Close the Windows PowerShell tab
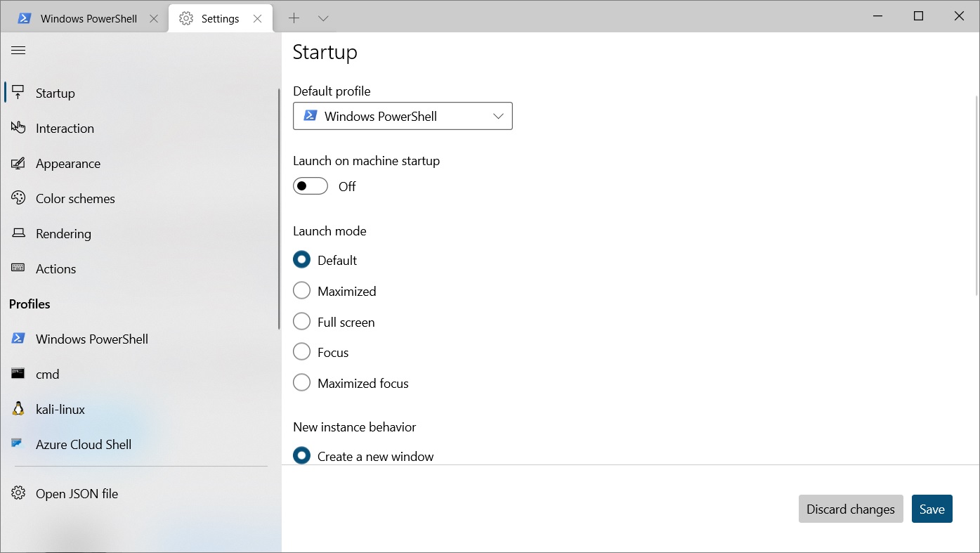Image resolution: width=980 pixels, height=553 pixels. (154, 18)
